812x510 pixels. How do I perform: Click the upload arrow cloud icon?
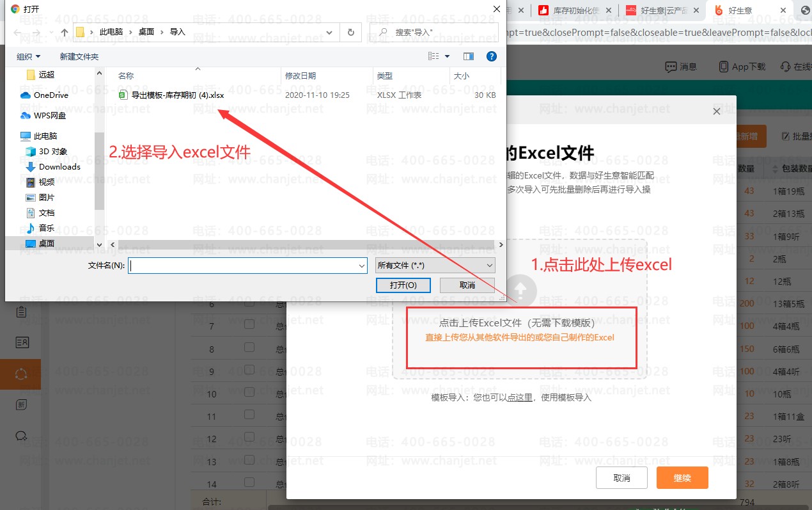point(520,291)
